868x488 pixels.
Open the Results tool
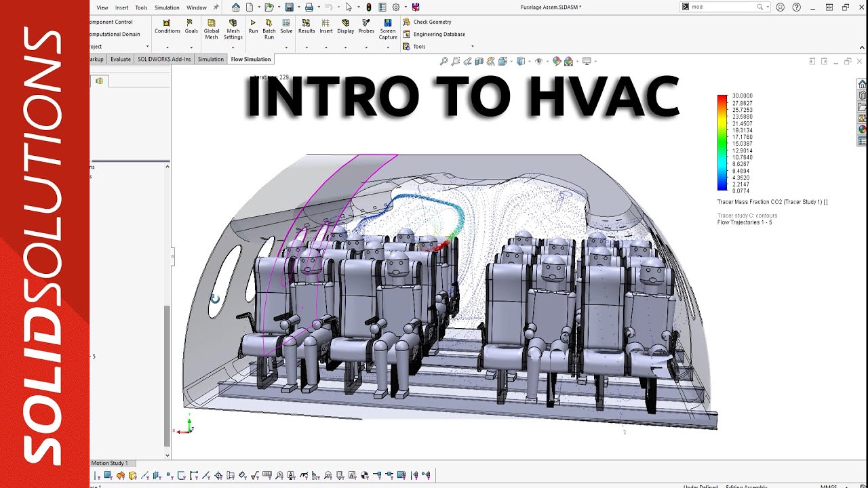307,26
